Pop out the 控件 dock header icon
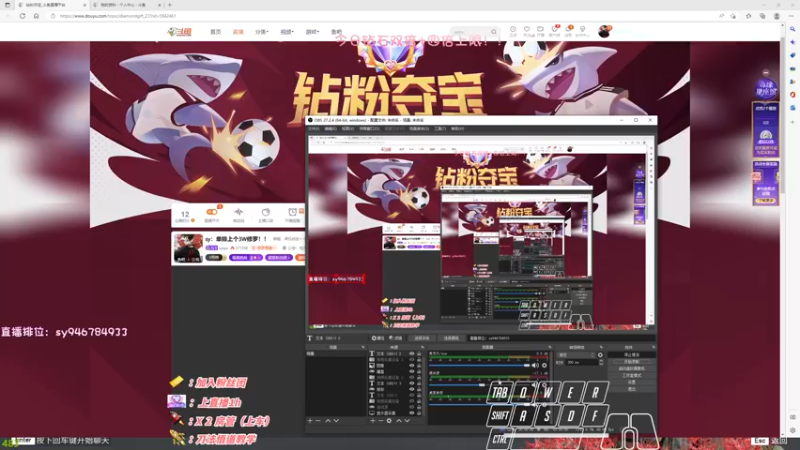This screenshot has width=800, height=450. pos(653,347)
